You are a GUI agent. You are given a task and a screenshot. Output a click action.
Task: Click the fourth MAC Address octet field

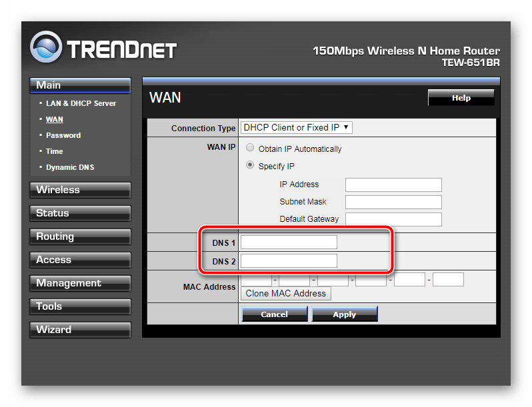[371, 280]
